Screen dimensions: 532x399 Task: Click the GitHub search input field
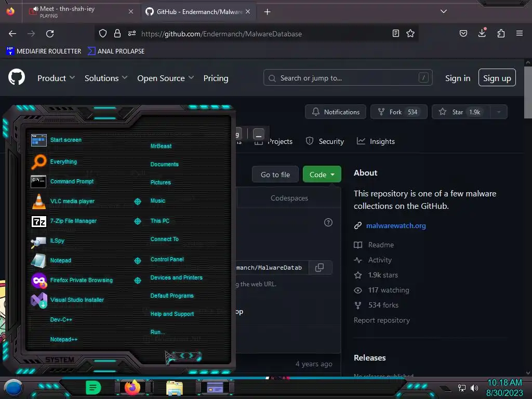[x=348, y=78]
